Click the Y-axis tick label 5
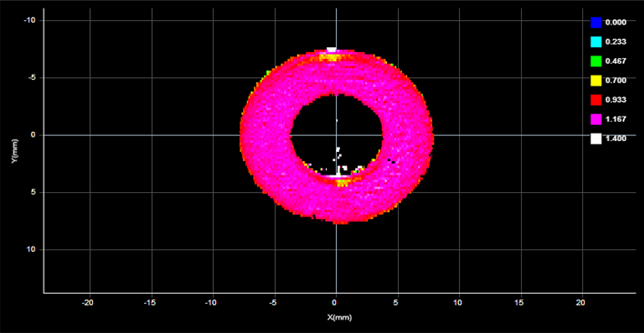 (x=36, y=192)
